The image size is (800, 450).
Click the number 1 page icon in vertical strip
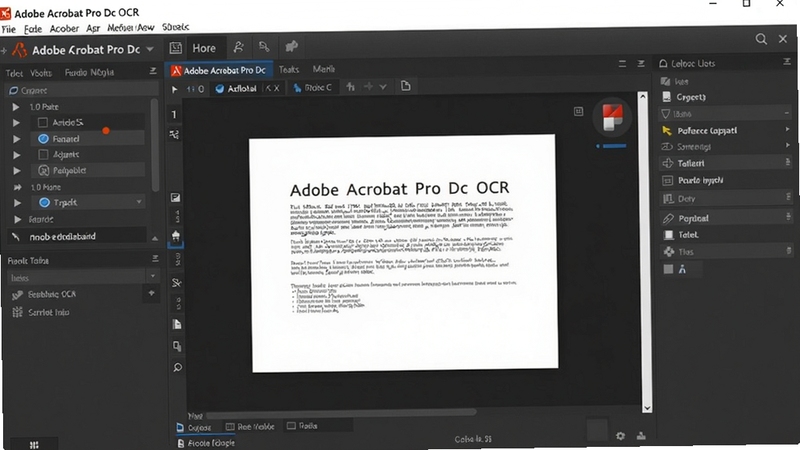(174, 114)
